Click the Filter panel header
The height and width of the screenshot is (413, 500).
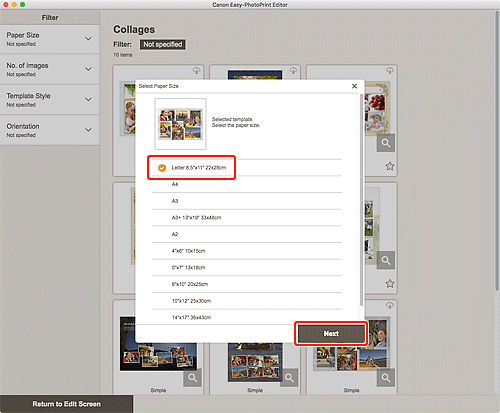click(x=50, y=18)
